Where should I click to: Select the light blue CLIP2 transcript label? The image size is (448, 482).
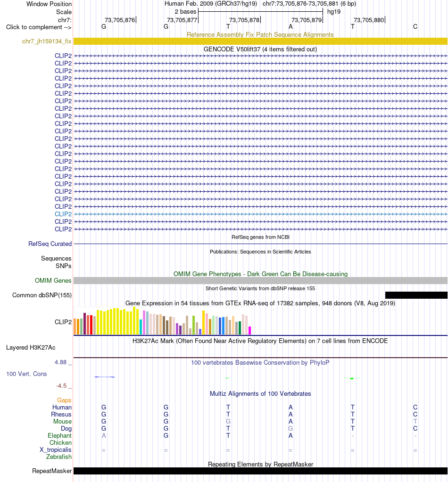coord(63,214)
